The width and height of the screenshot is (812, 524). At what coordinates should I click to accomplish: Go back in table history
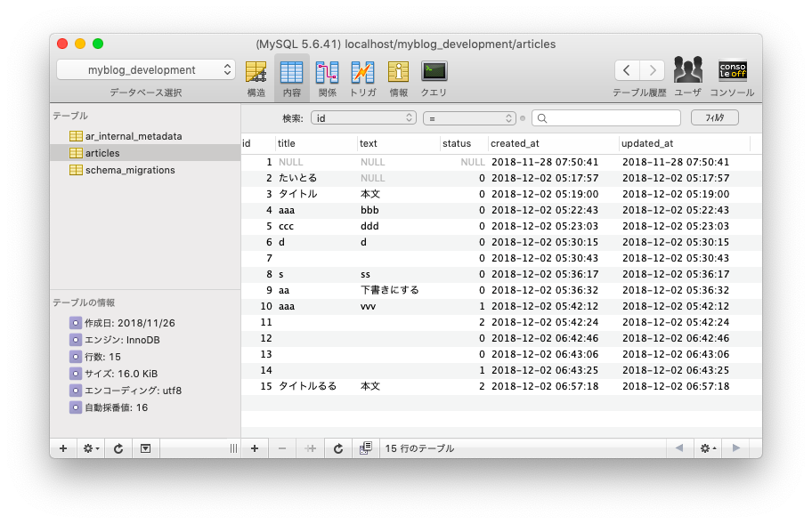[627, 69]
